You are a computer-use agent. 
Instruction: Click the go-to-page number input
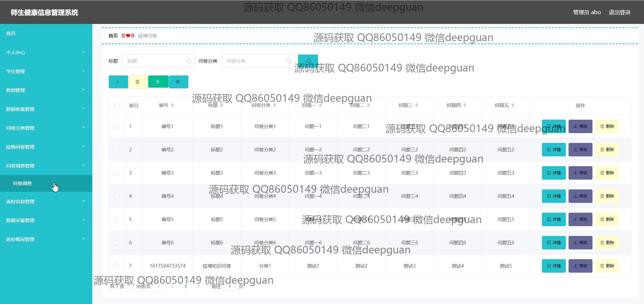coord(230,286)
